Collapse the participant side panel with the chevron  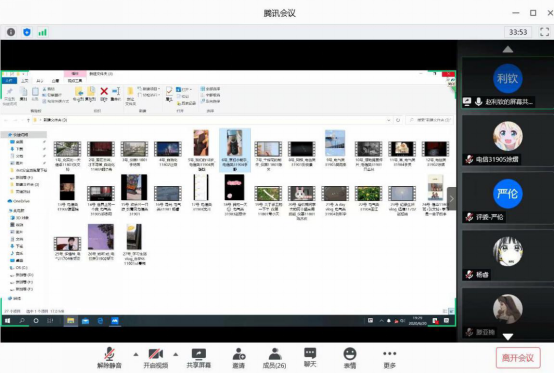[x=452, y=199]
